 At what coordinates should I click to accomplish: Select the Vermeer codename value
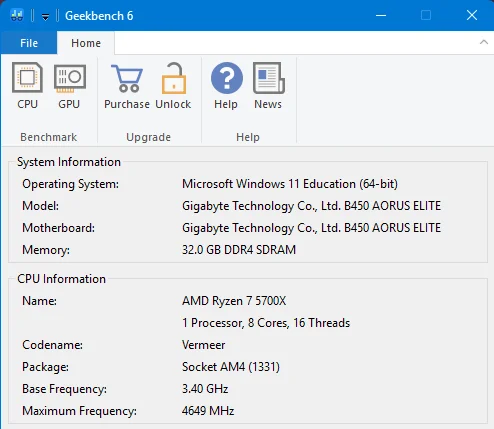pos(203,345)
